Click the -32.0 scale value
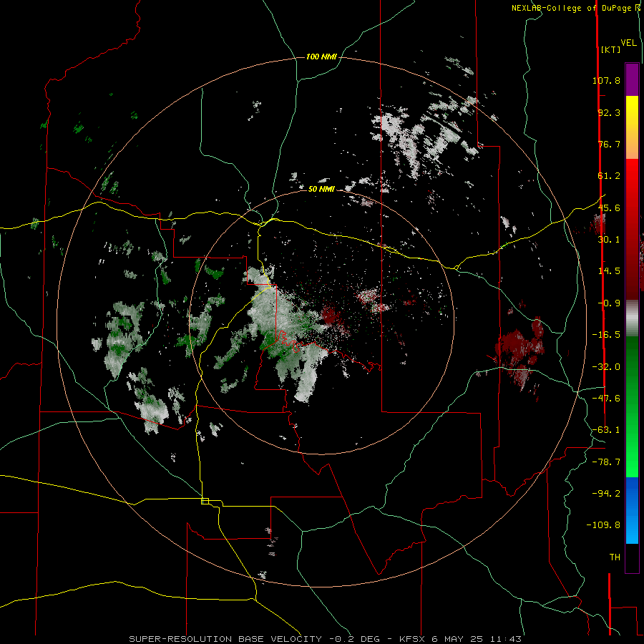This screenshot has width=644, height=644. [606, 367]
